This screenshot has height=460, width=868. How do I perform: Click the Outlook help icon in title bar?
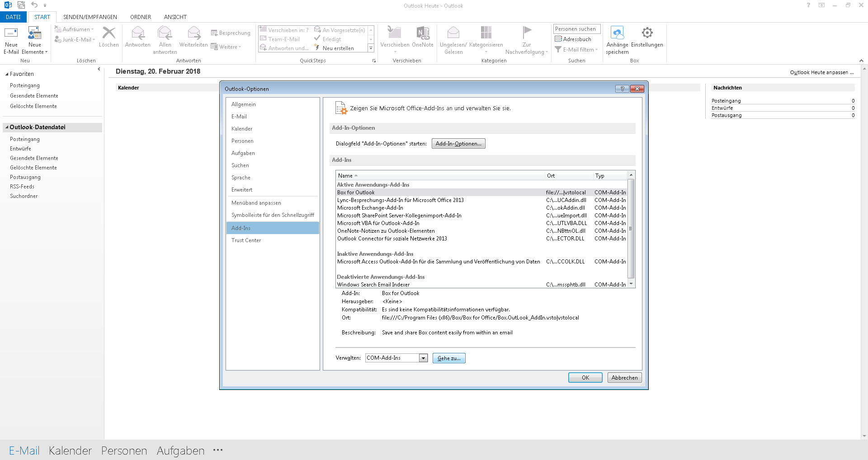point(808,5)
